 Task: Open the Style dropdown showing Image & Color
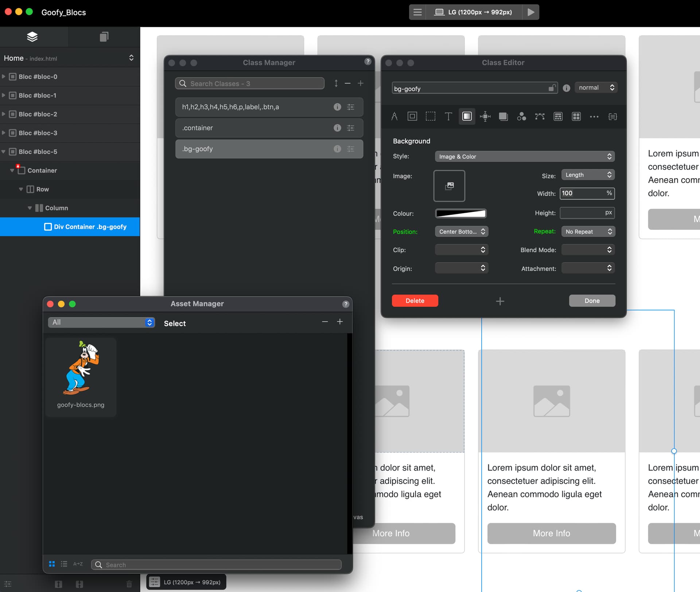[x=525, y=157]
